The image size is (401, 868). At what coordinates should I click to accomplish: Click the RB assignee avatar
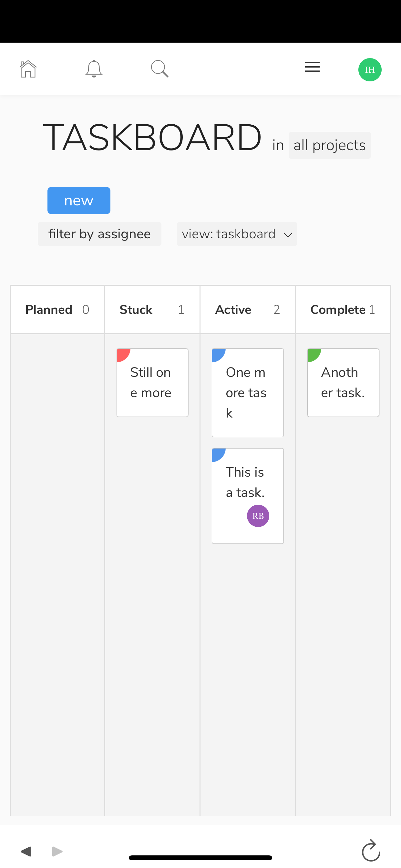(x=258, y=516)
